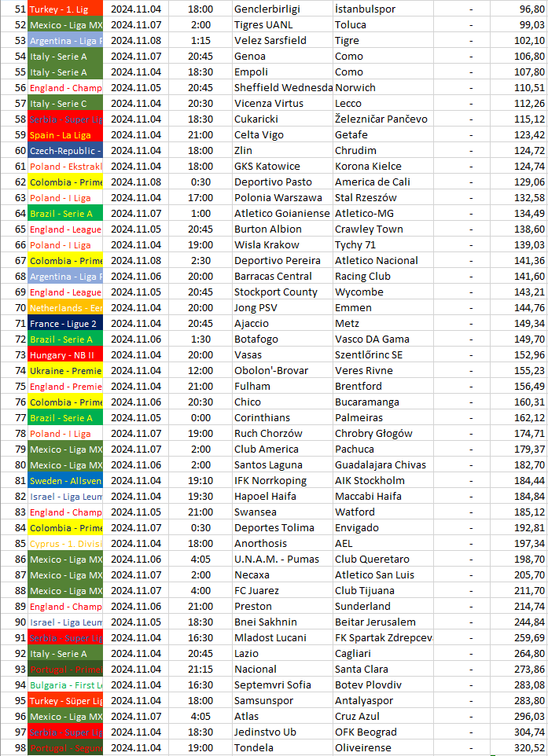The image size is (548, 756).
Task: Click the Bulgaria - First League cell
Action: point(65,685)
